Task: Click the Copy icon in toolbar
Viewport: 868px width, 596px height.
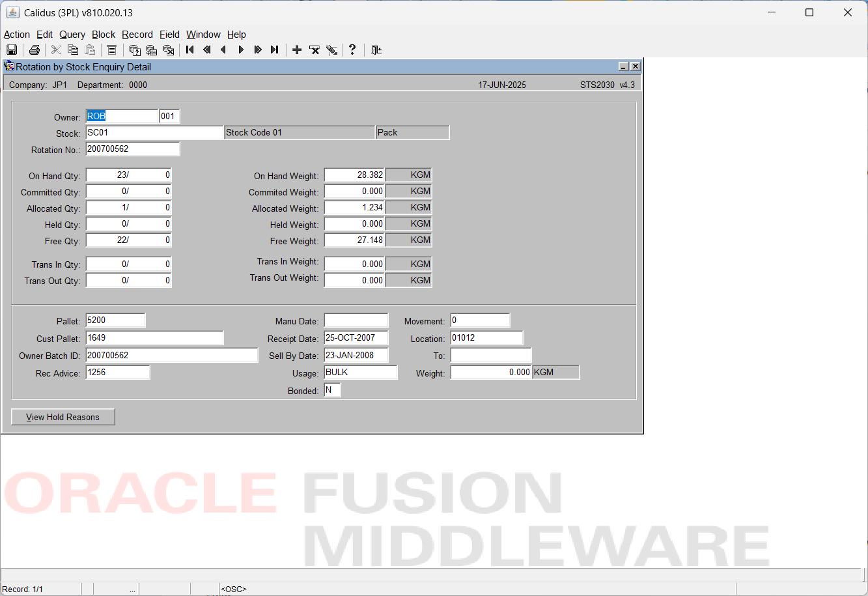Action: pos(73,50)
